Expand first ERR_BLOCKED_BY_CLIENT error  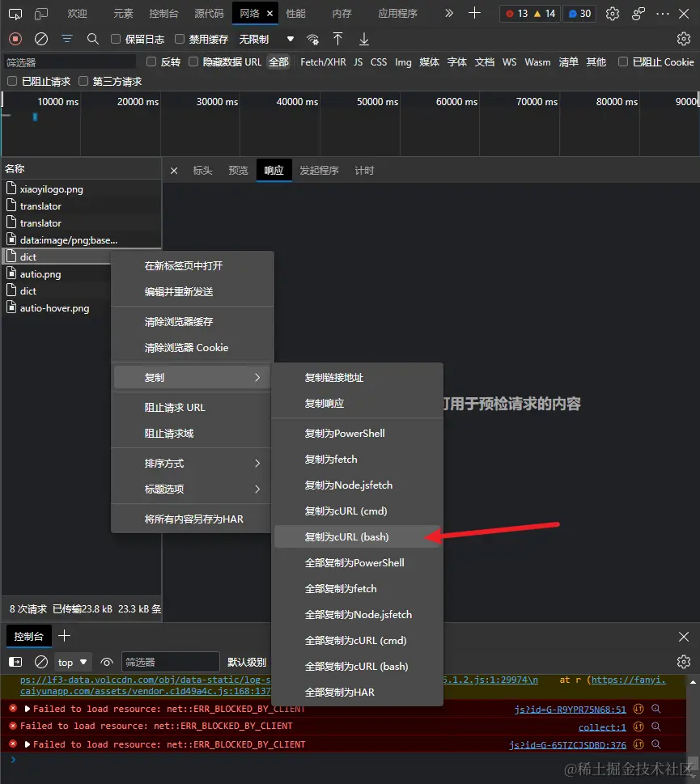point(28,709)
